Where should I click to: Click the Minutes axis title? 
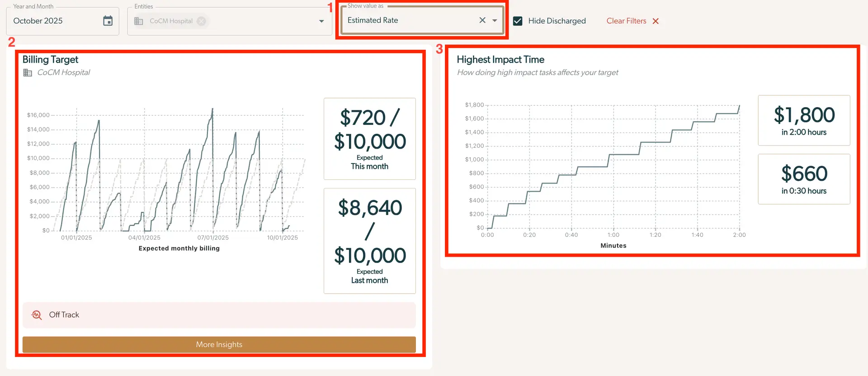(613, 246)
